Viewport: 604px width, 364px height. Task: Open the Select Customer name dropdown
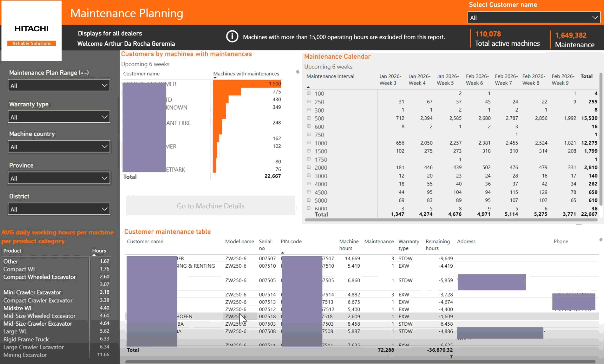pyautogui.click(x=534, y=18)
